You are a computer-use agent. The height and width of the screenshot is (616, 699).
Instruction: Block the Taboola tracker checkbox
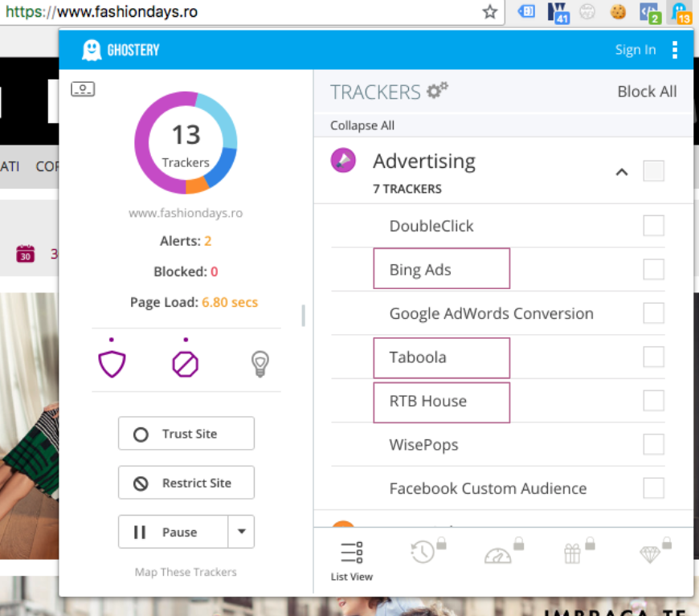pos(653,357)
